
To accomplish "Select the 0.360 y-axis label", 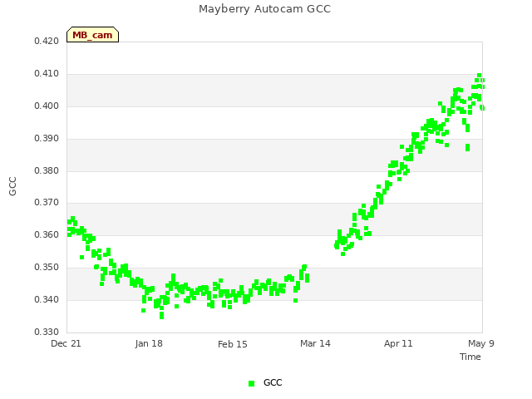I will tap(47, 234).
